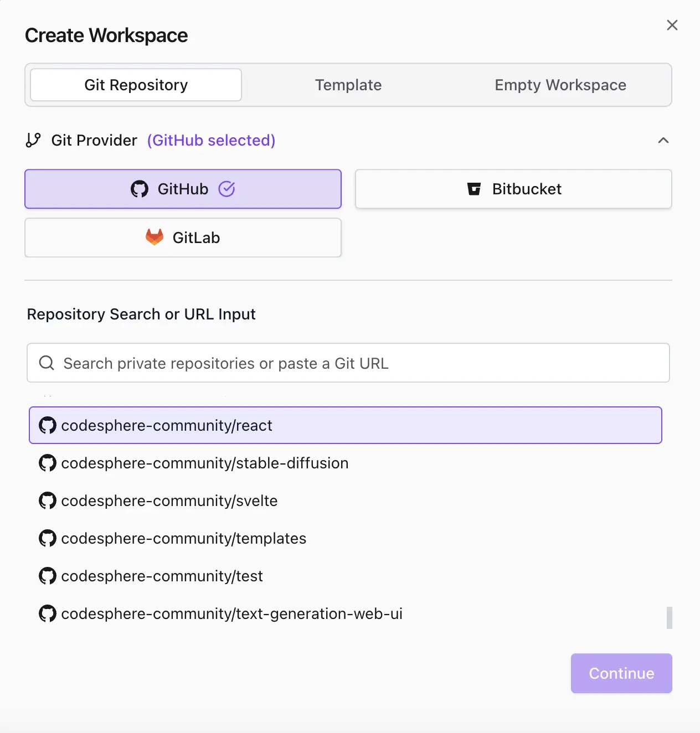
Task: Click the magnifier icon in the search field
Action: click(47, 363)
